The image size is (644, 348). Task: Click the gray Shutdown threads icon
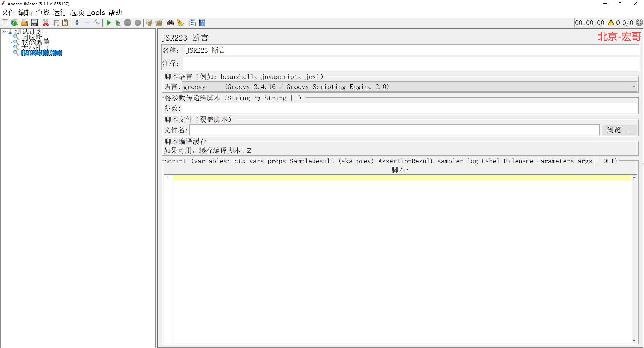pos(138,23)
